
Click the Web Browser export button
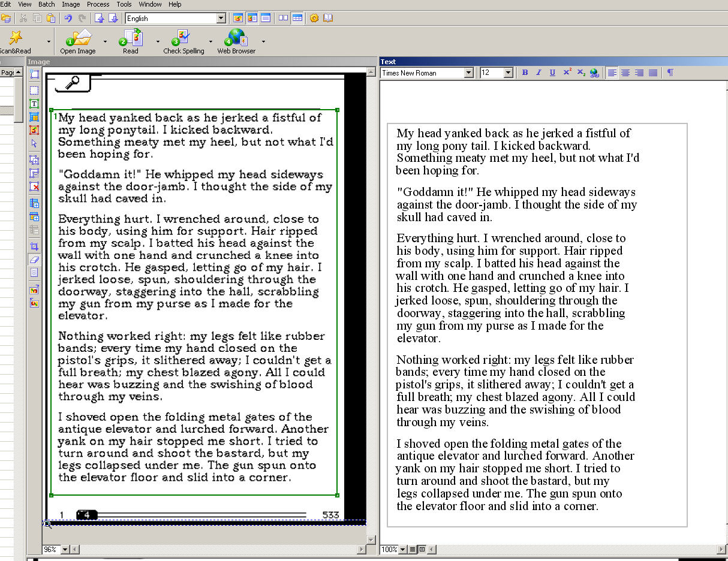(x=236, y=41)
